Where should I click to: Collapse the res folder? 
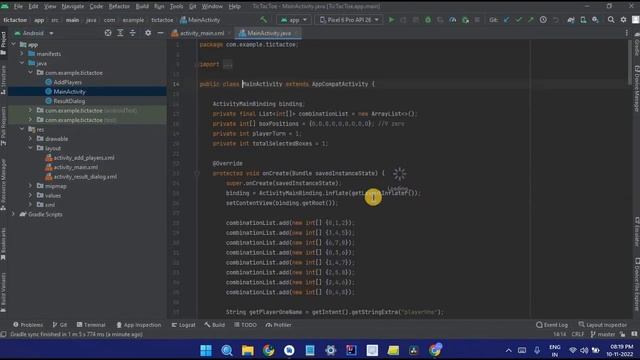22,129
